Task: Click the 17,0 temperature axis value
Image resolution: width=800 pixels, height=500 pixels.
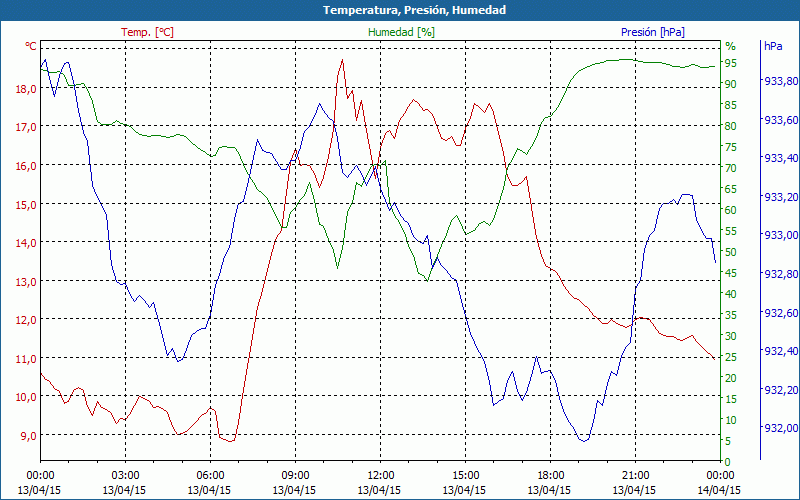Action: (x=27, y=127)
